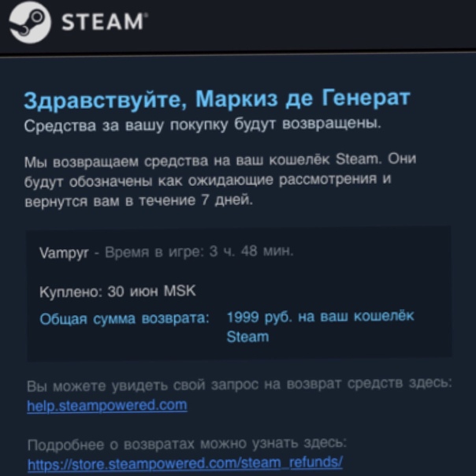Click the "30 июн" purchase date

(132, 292)
